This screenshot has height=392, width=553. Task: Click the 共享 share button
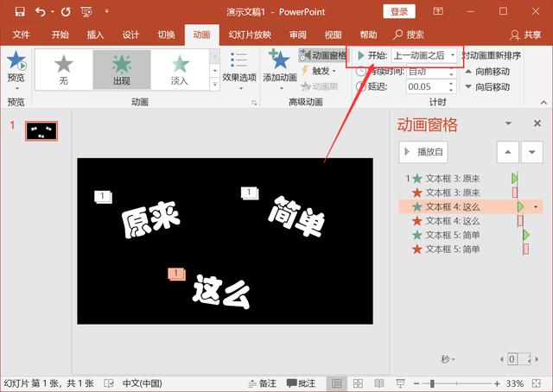[x=525, y=35]
